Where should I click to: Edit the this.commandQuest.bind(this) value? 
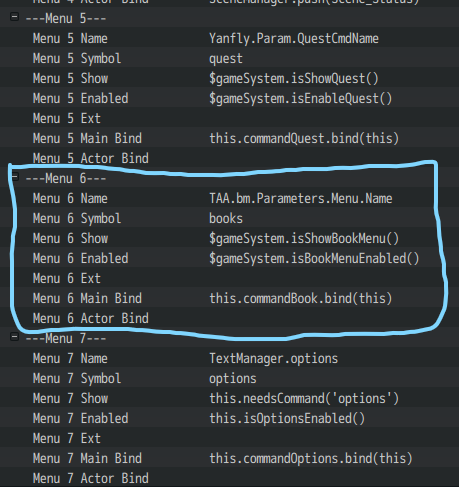click(x=304, y=138)
